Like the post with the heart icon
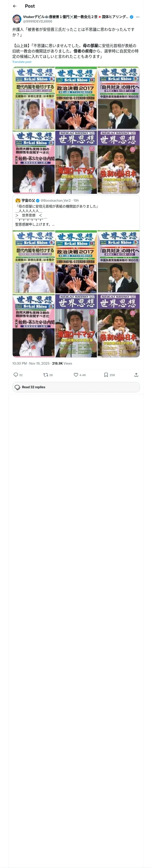 [x=76, y=375]
